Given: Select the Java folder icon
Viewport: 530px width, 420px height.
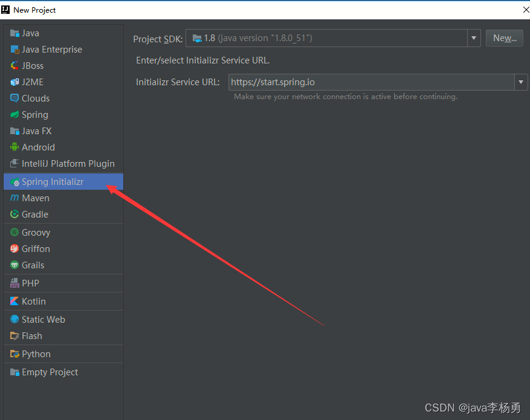Looking at the screenshot, I should tap(15, 33).
